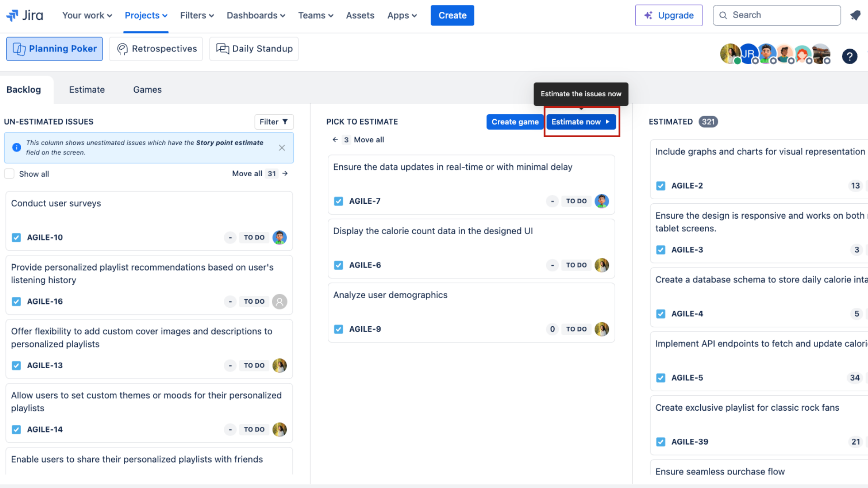Click the Jira logo icon
Screen dimensions: 868x488
[x=12, y=15]
